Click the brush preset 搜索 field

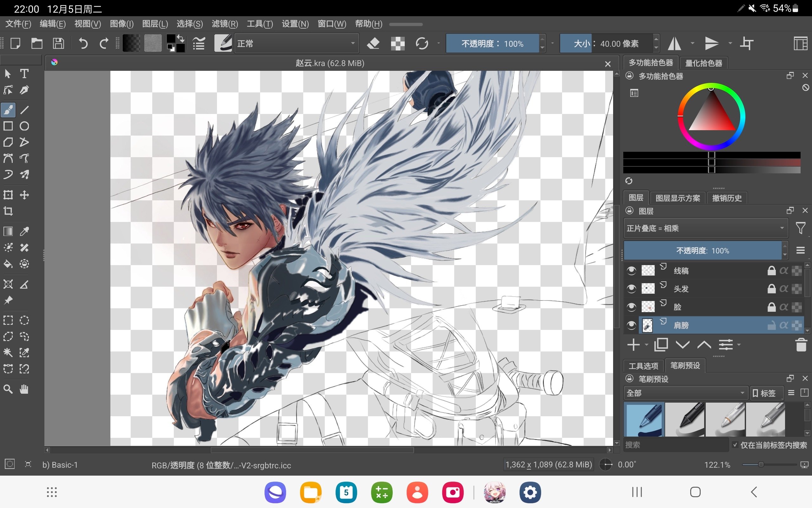676,445
